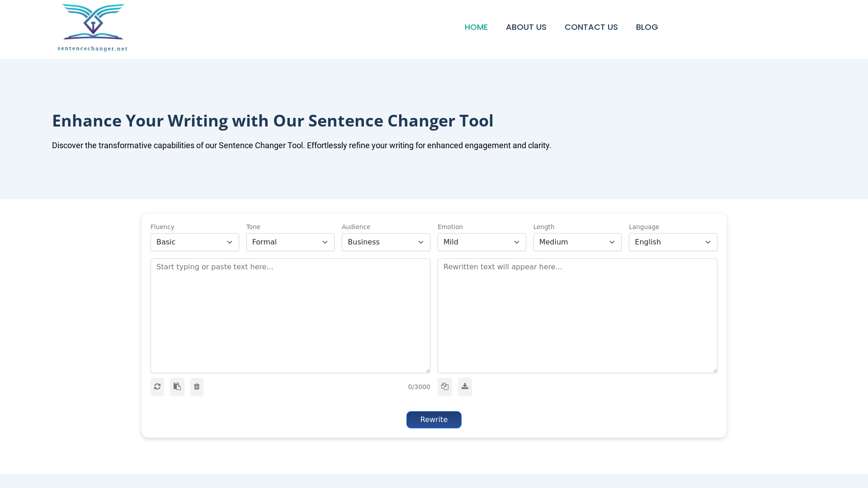Click the Audience label
Screen dimensions: 868x488
pyautogui.click(x=356, y=227)
